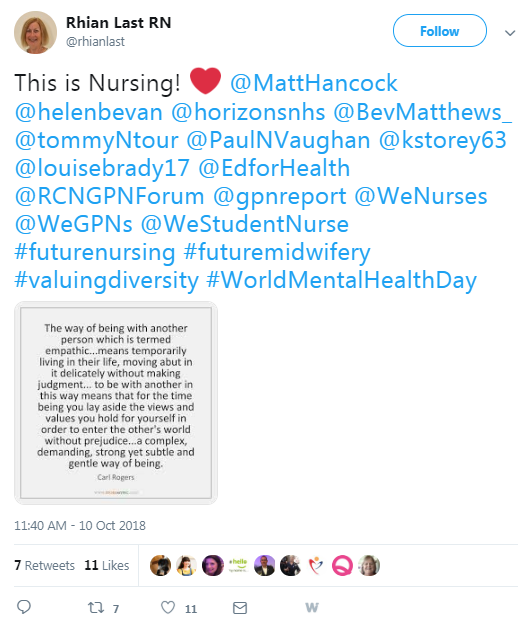529x631 pixels.
Task: Open the first liker's avatar with the dog
Action: point(160,565)
